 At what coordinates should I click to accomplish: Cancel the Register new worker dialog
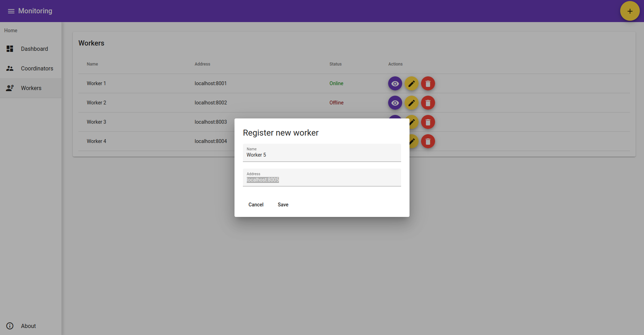click(256, 205)
